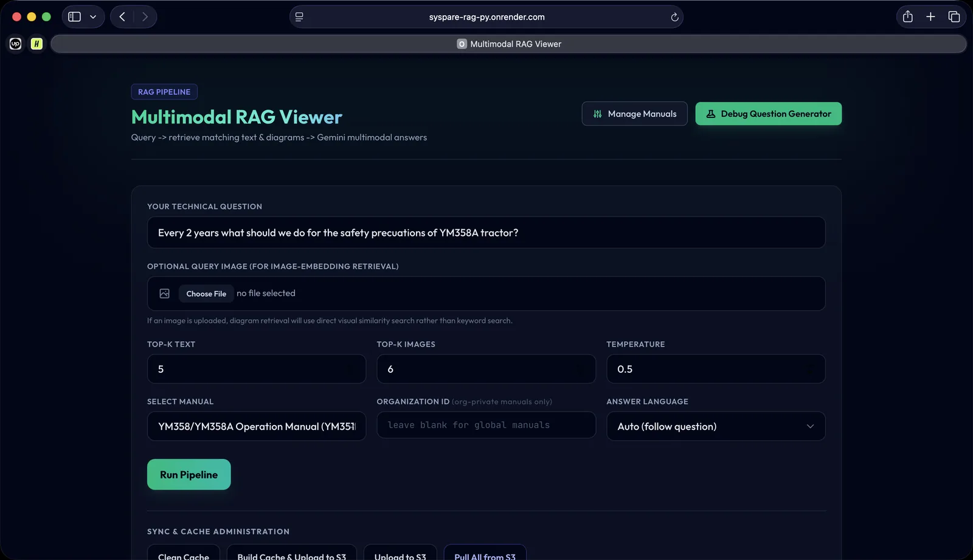Click the technical question input field
This screenshot has height=560, width=973.
(486, 233)
